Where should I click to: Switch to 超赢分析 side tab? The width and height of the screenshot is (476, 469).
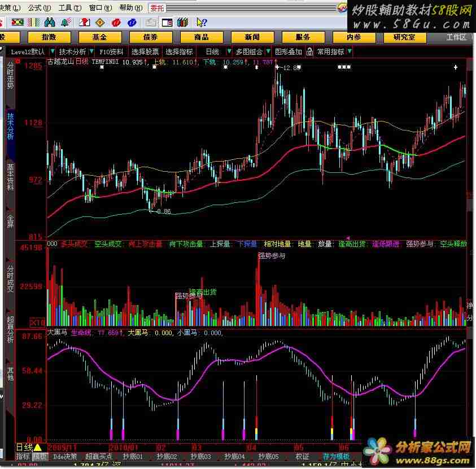(10, 329)
